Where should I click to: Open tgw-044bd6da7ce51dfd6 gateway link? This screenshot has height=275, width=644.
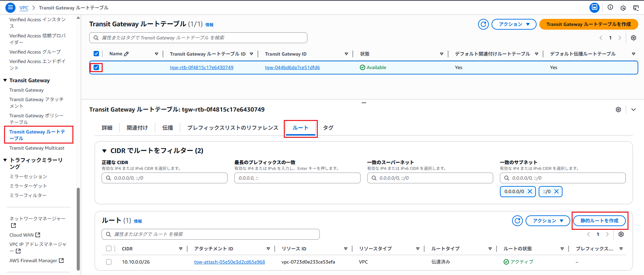(293, 67)
